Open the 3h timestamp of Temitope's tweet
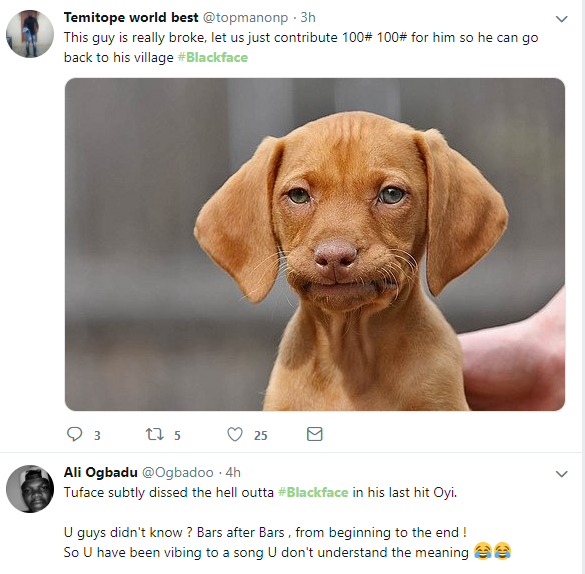 (308, 18)
